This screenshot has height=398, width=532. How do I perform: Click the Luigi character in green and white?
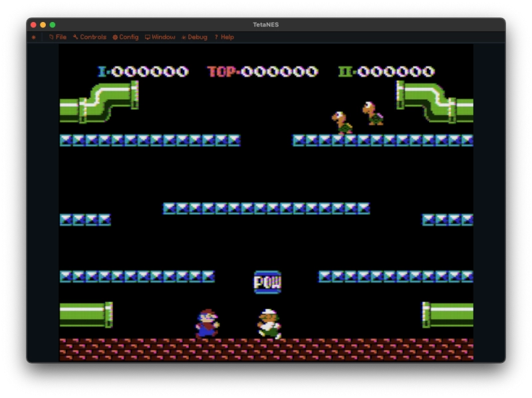(269, 323)
